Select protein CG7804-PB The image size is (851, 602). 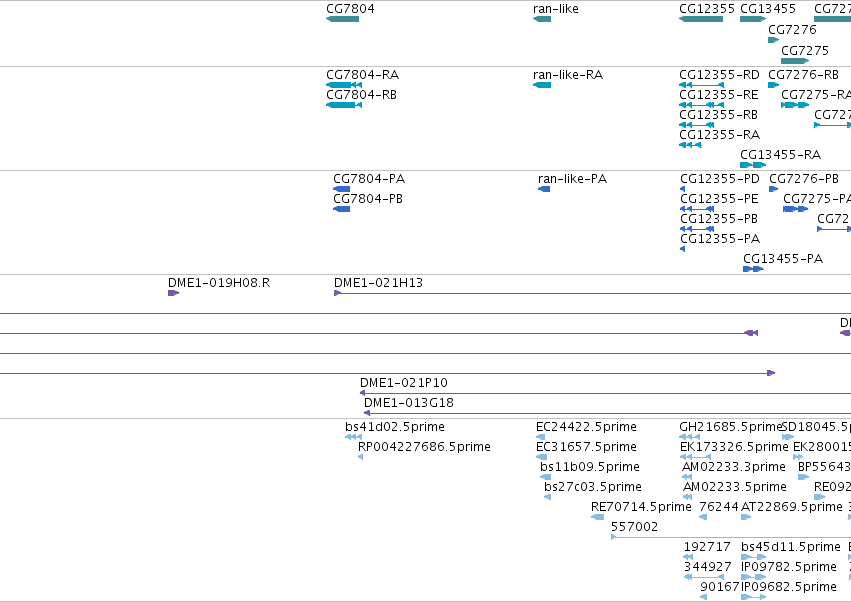[x=368, y=199]
